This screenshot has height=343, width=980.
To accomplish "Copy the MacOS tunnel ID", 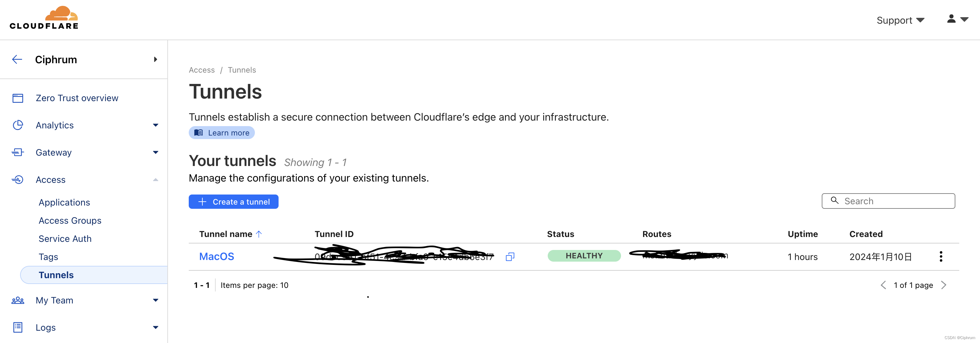I will tap(510, 256).
